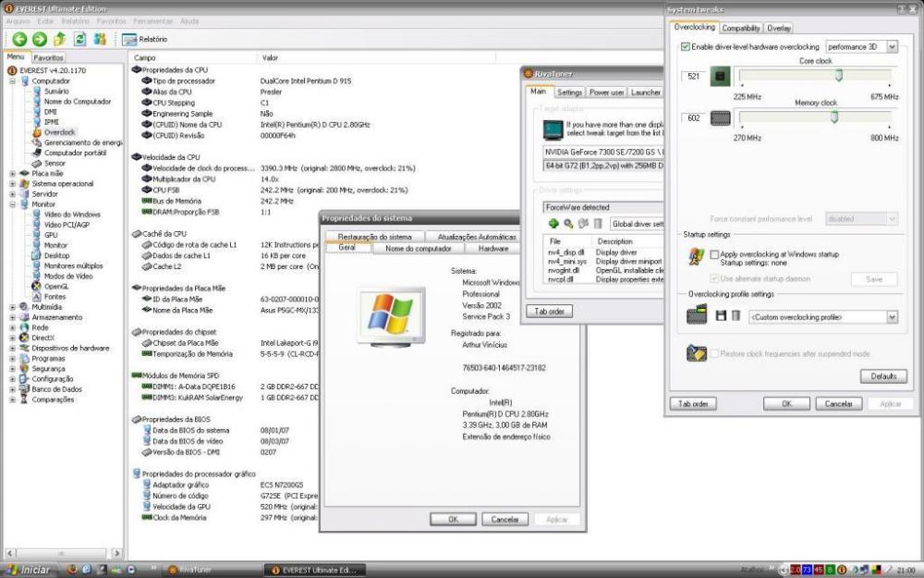Click the green plus icon in RivaTuner driver settings
The width and height of the screenshot is (924, 578).
pos(553,224)
